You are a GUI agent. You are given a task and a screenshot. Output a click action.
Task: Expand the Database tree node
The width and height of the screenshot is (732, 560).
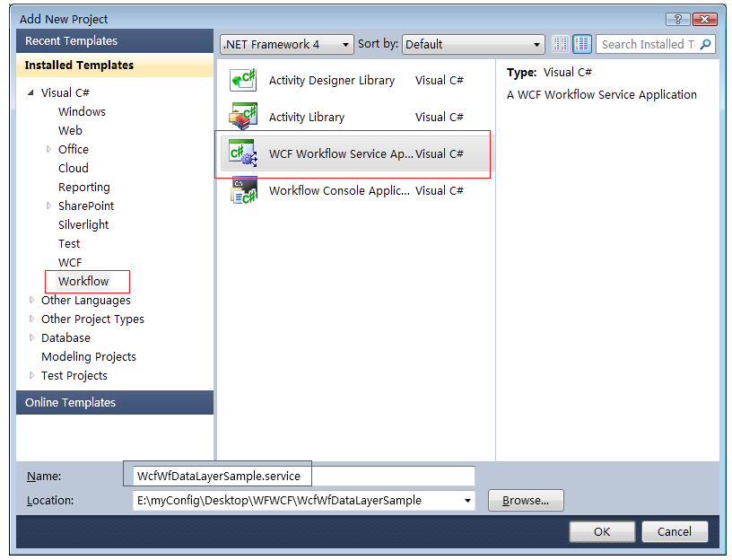(x=31, y=337)
